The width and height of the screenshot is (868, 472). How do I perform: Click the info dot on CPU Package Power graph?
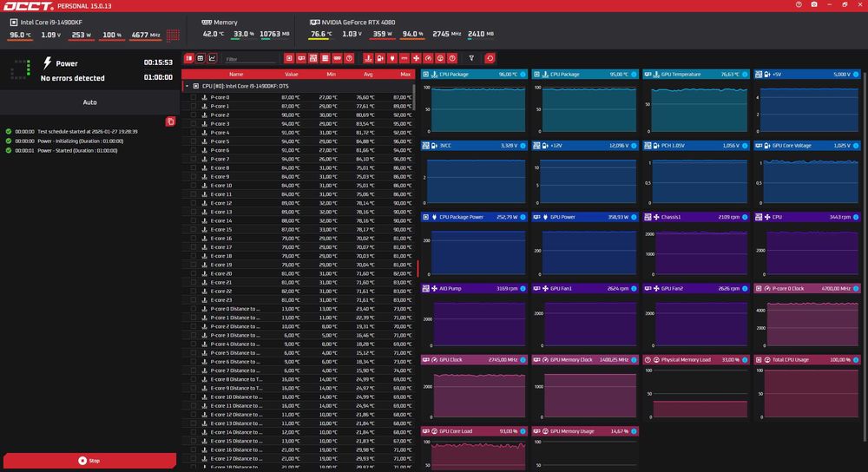pyautogui.click(x=523, y=217)
